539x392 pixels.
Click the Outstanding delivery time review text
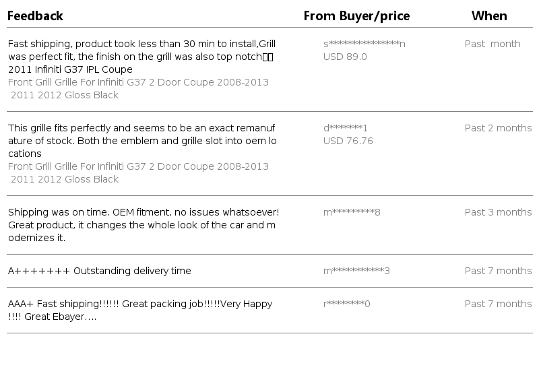tap(100, 271)
